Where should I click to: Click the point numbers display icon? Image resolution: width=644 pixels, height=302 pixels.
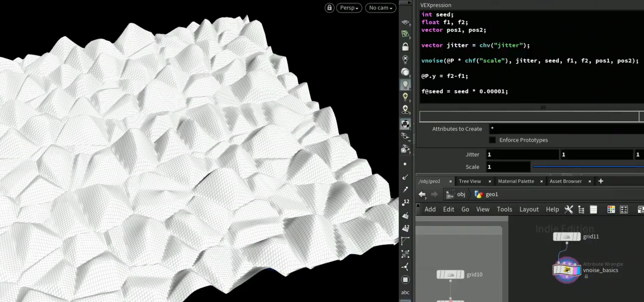coord(405,202)
